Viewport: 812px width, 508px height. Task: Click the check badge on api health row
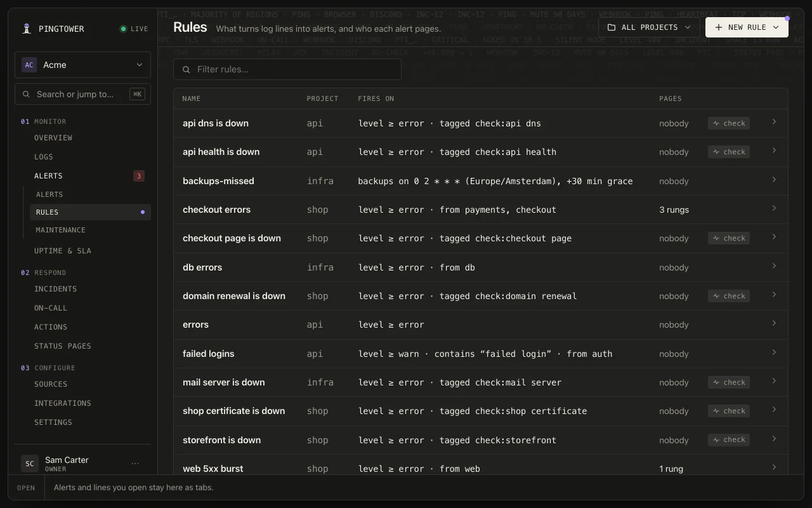[729, 152]
